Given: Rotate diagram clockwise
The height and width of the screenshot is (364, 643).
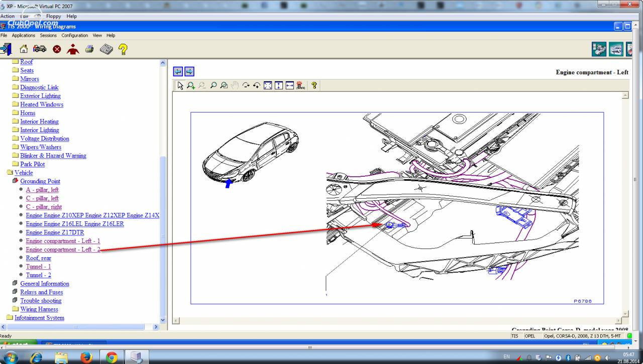Looking at the screenshot, I should coord(246,86).
